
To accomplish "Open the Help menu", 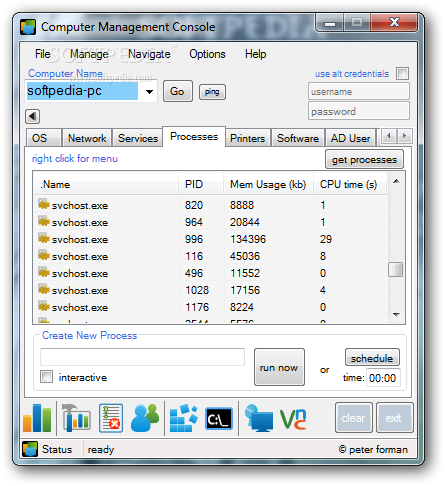I will point(255,54).
